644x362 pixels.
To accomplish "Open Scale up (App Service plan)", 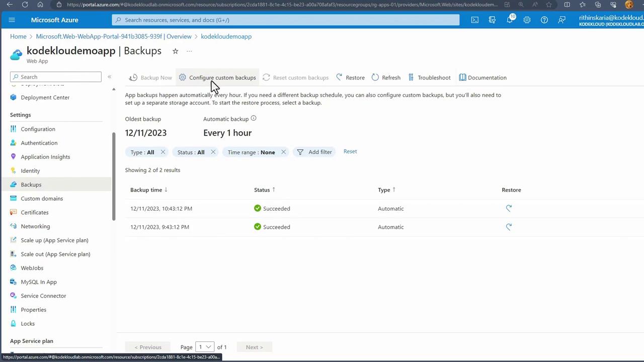I will click(x=55, y=240).
